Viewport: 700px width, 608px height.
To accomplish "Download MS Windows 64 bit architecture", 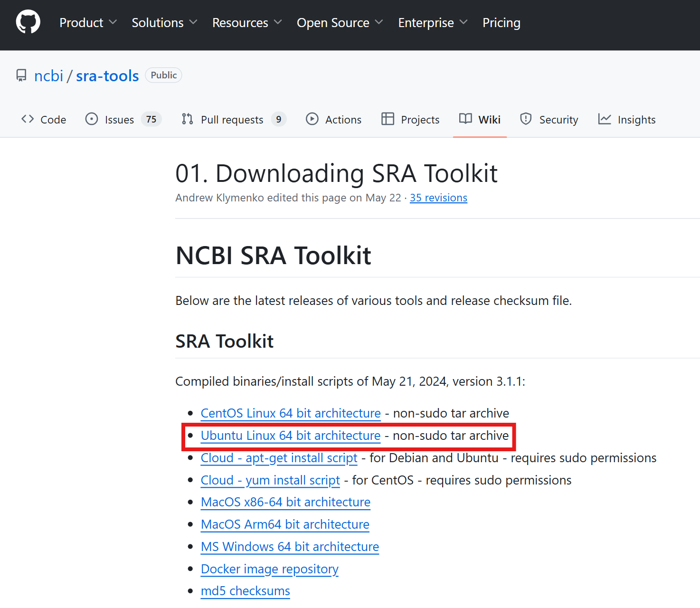I will point(290,547).
